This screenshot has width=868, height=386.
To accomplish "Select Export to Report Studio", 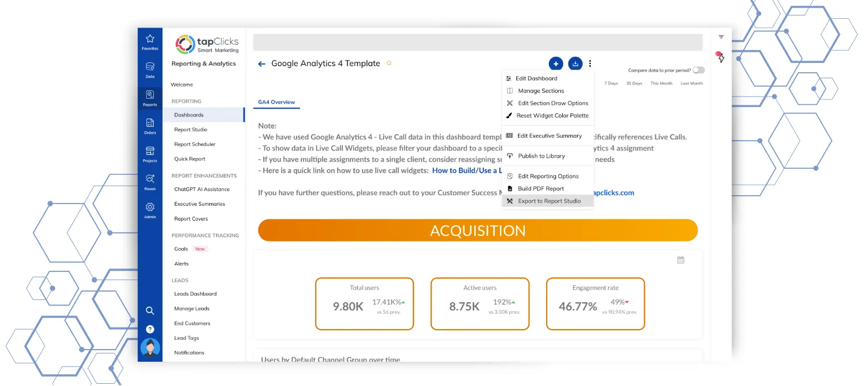I will [x=549, y=201].
